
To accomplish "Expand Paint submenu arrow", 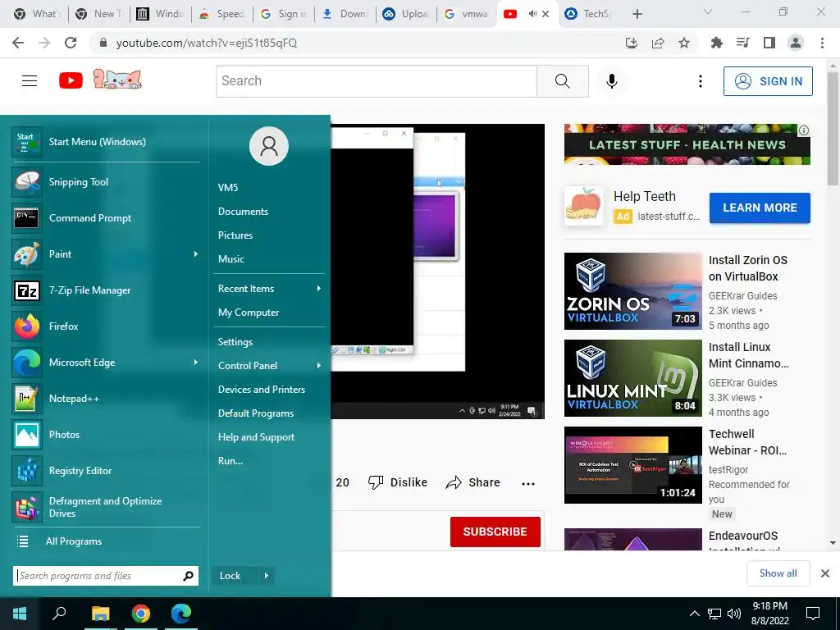I will [x=195, y=254].
